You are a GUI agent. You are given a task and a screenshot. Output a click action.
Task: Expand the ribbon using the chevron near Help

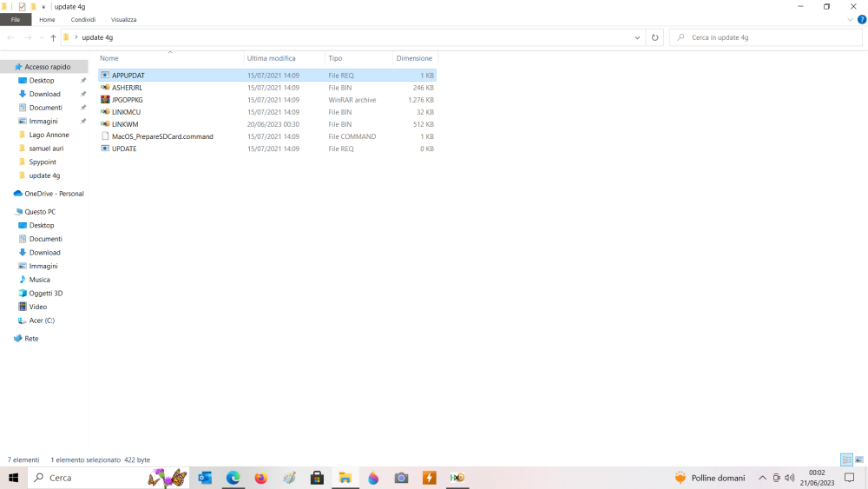coord(850,19)
